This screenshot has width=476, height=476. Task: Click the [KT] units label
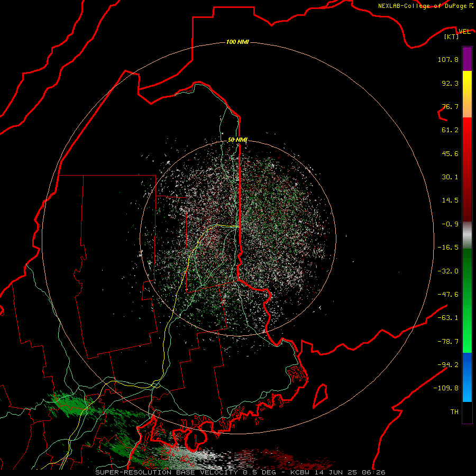pyautogui.click(x=452, y=36)
